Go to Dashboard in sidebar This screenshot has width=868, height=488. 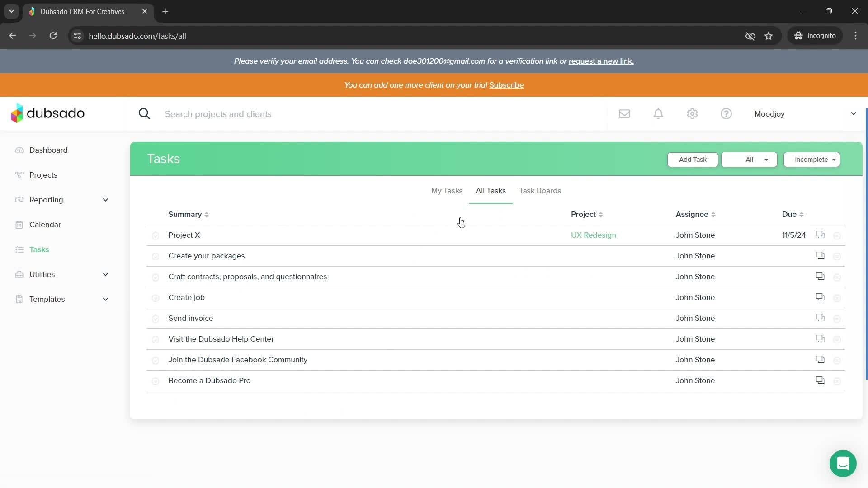(x=48, y=150)
